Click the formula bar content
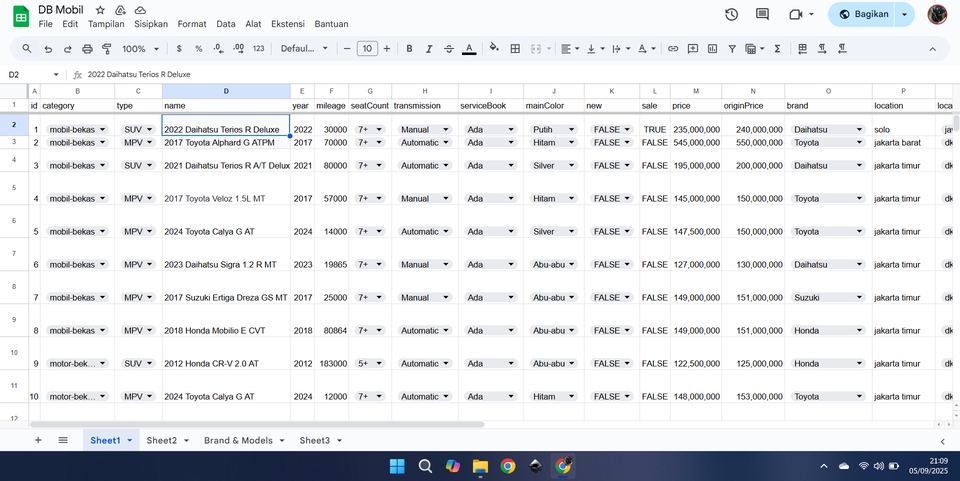This screenshot has height=481, width=960. tap(139, 75)
